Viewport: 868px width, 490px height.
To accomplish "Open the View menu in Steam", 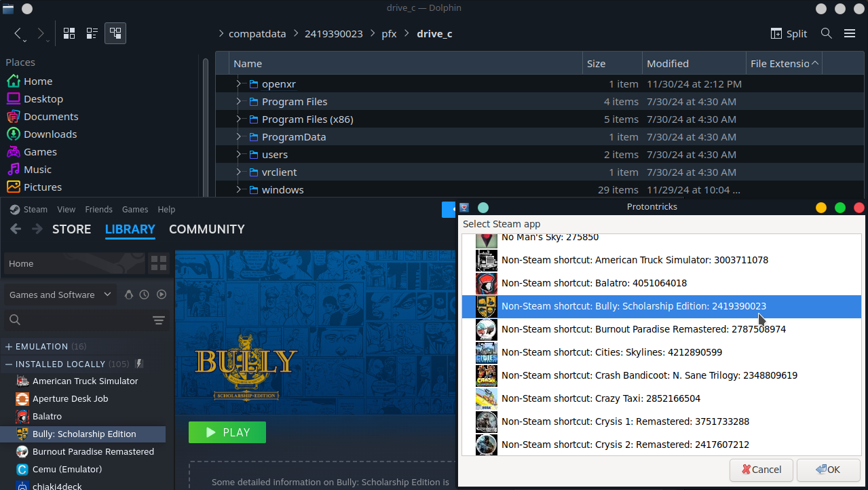I will pos(67,209).
